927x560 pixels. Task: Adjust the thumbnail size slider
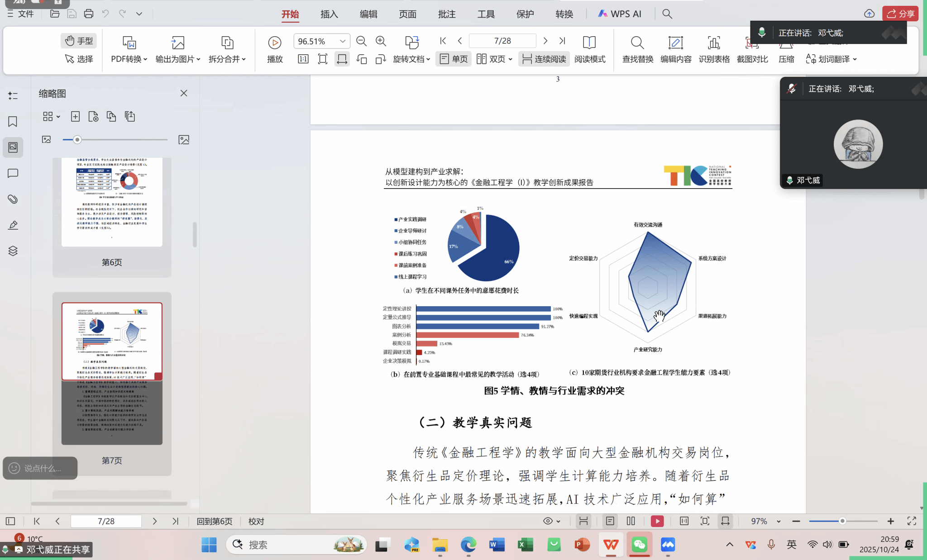(77, 140)
